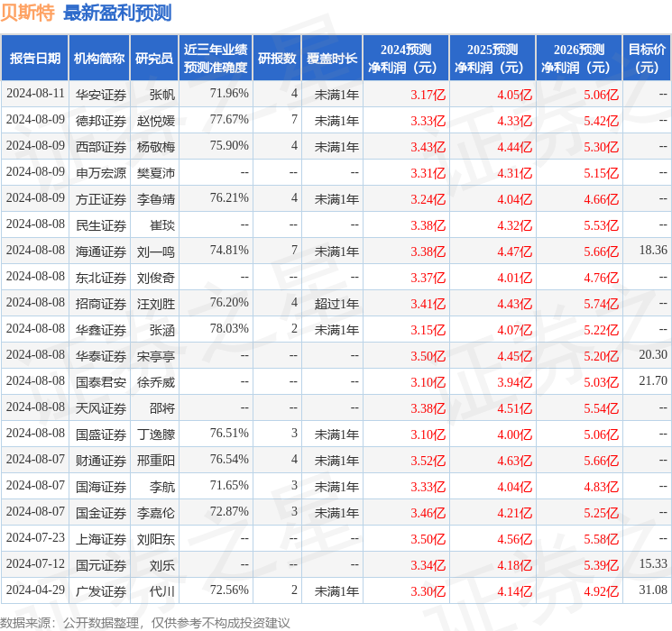Click the 财通证券 institution cell

click(x=101, y=461)
